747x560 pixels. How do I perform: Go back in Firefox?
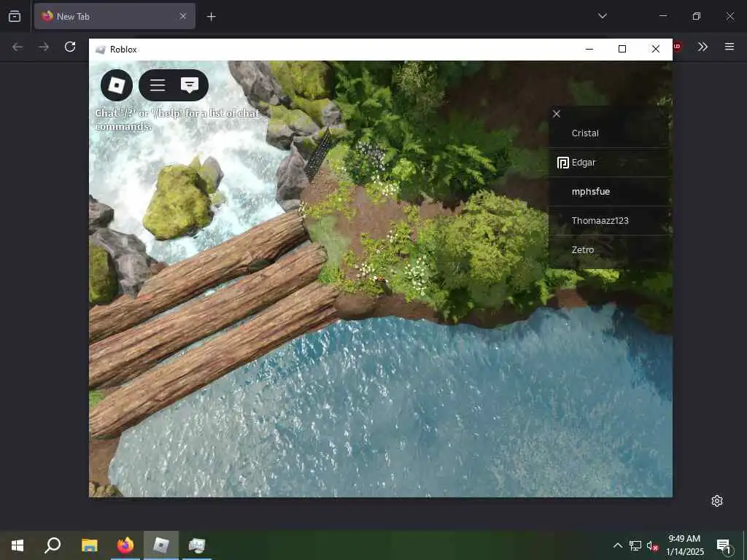click(x=18, y=47)
